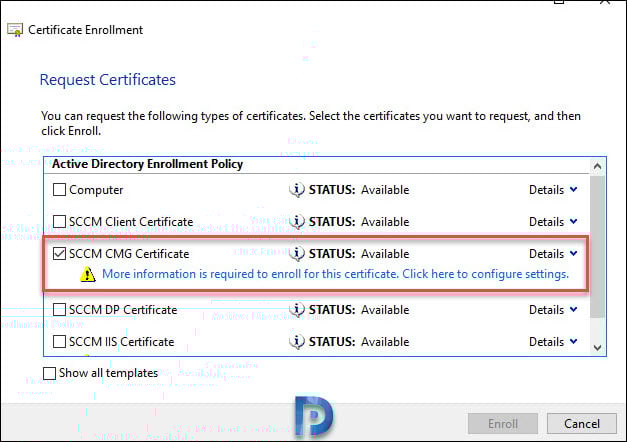627x442 pixels.
Task: Click the info icon in Computer row
Action: tap(297, 190)
